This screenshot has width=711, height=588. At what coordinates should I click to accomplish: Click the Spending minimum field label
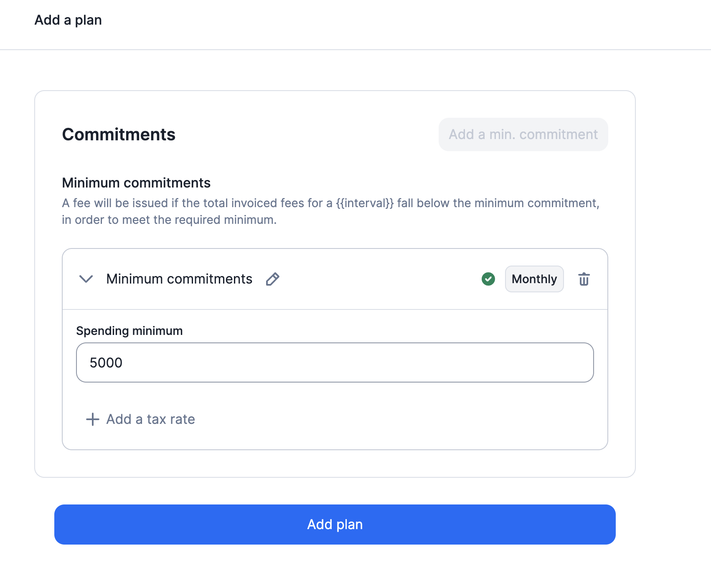(x=130, y=331)
